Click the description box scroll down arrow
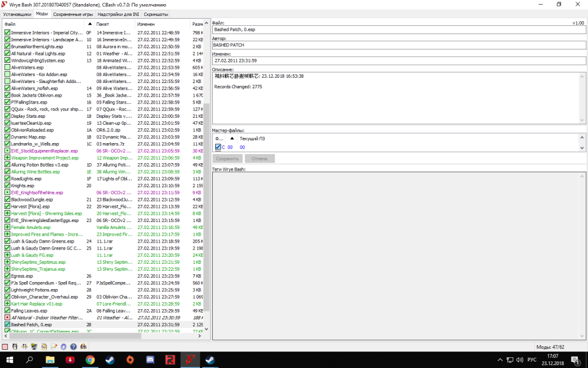588x368 pixels. pyautogui.click(x=582, y=120)
